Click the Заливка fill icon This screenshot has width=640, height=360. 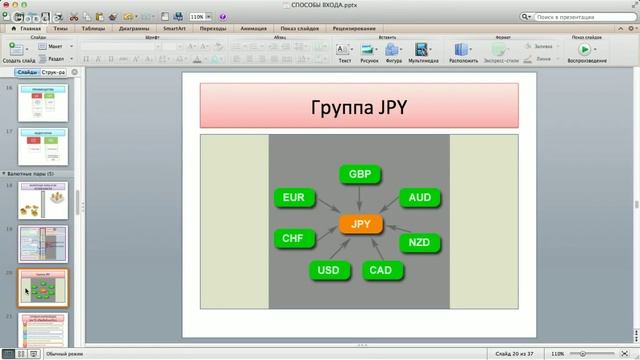coord(528,46)
